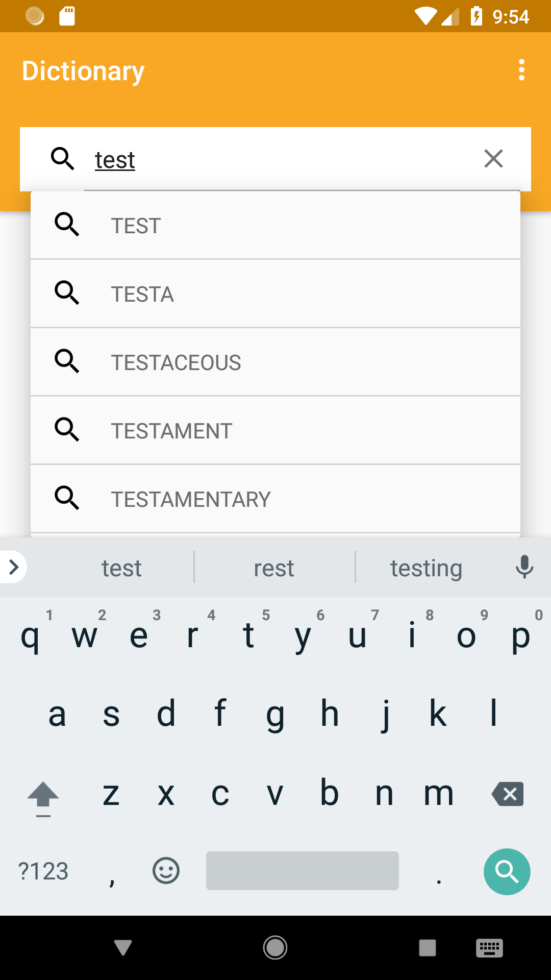Tap the spacebar on the keyboard
This screenshot has width=551, height=980.
pos(303,871)
